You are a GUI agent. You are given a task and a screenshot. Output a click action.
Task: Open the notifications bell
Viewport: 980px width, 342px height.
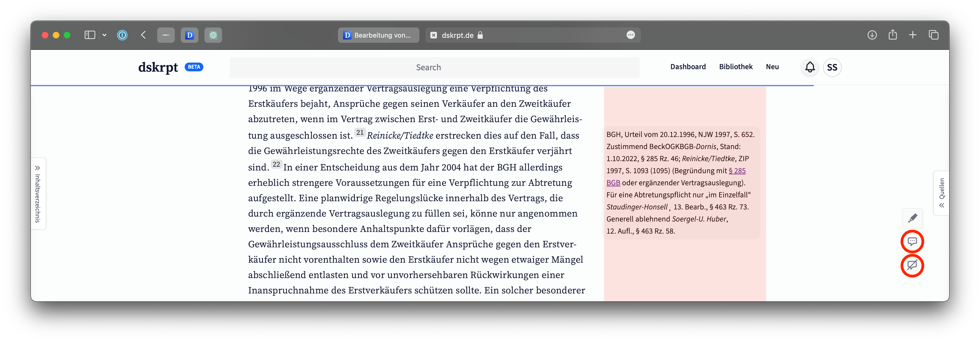click(x=810, y=67)
